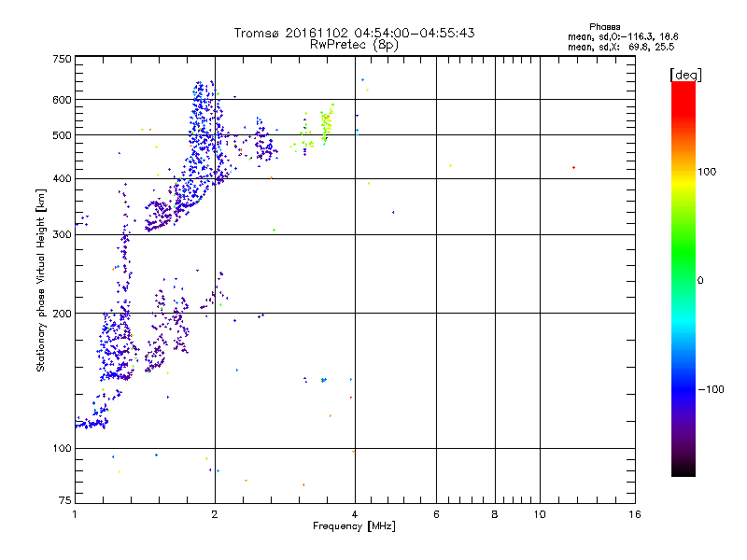Click the y-axis tick label "400"
This screenshot has width=747, height=560.
tap(62, 178)
